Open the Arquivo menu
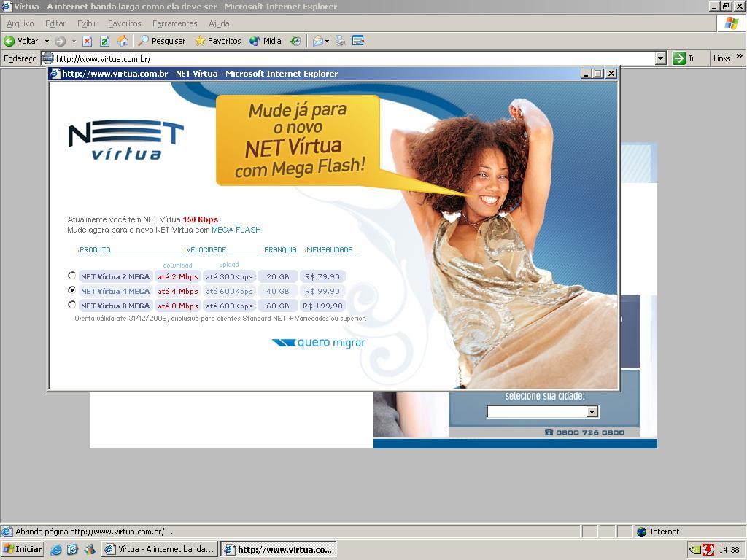The height and width of the screenshot is (560, 747). coord(20,23)
